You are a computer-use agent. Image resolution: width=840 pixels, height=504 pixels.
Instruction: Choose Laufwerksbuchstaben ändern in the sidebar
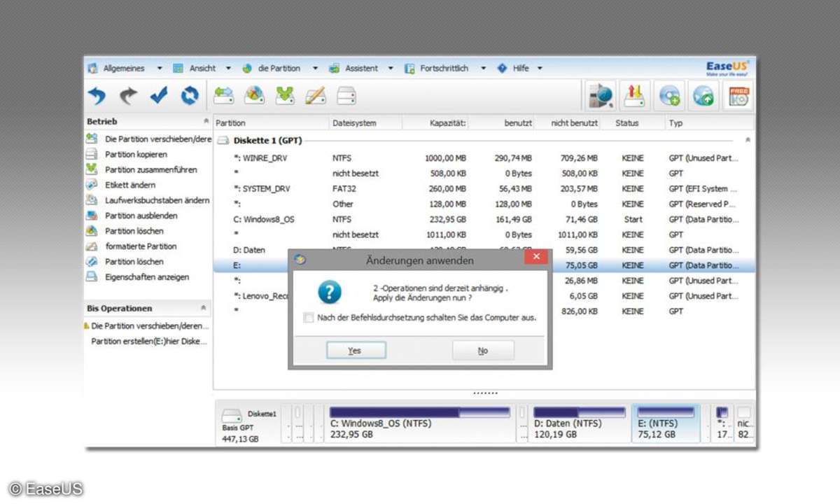(x=157, y=201)
